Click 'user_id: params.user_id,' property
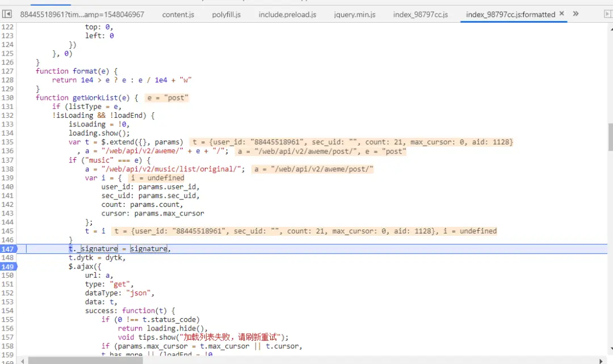 [x=150, y=187]
